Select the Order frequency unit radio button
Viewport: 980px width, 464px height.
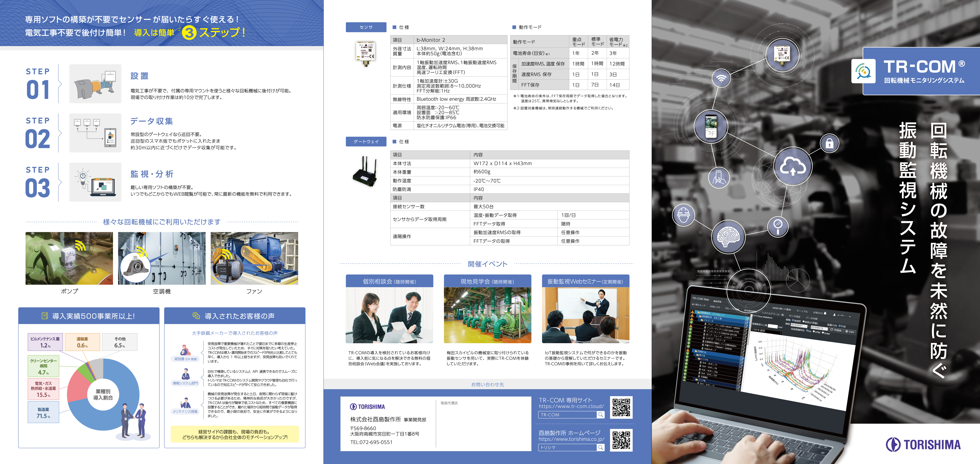[x=823, y=332]
